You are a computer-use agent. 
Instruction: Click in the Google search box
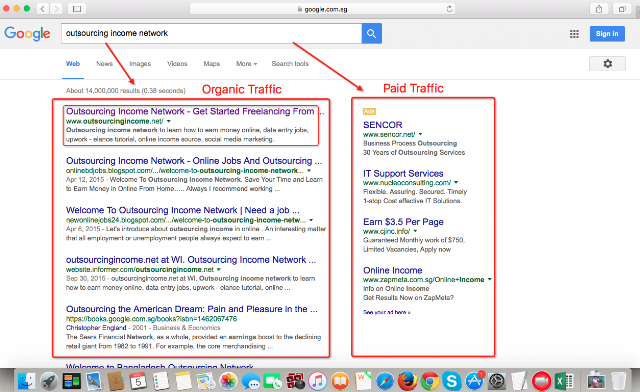click(x=211, y=33)
